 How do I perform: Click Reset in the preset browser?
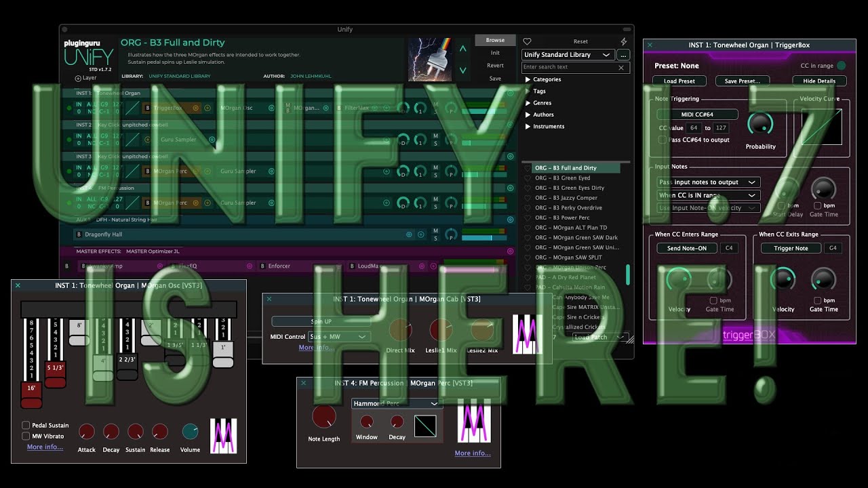(x=580, y=41)
